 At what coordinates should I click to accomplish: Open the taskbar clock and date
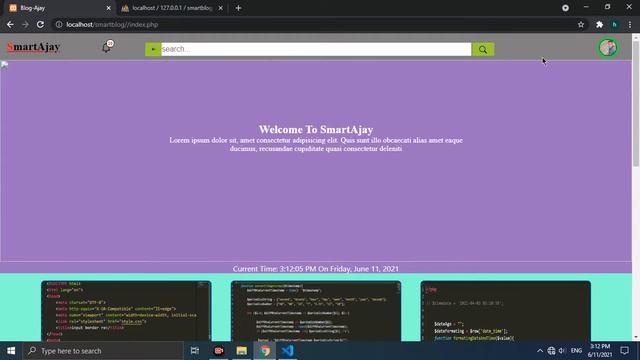click(600, 351)
